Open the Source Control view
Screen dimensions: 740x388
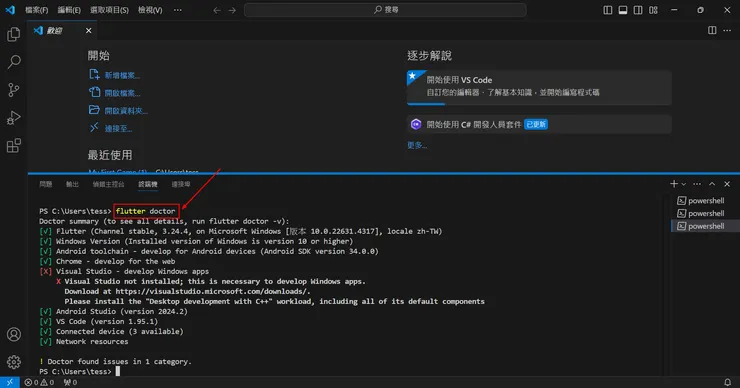coord(14,90)
